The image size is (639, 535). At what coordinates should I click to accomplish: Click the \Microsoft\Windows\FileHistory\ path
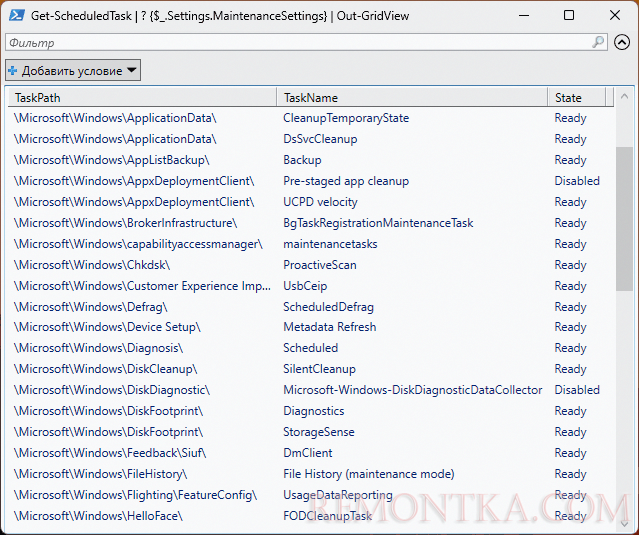tap(100, 474)
